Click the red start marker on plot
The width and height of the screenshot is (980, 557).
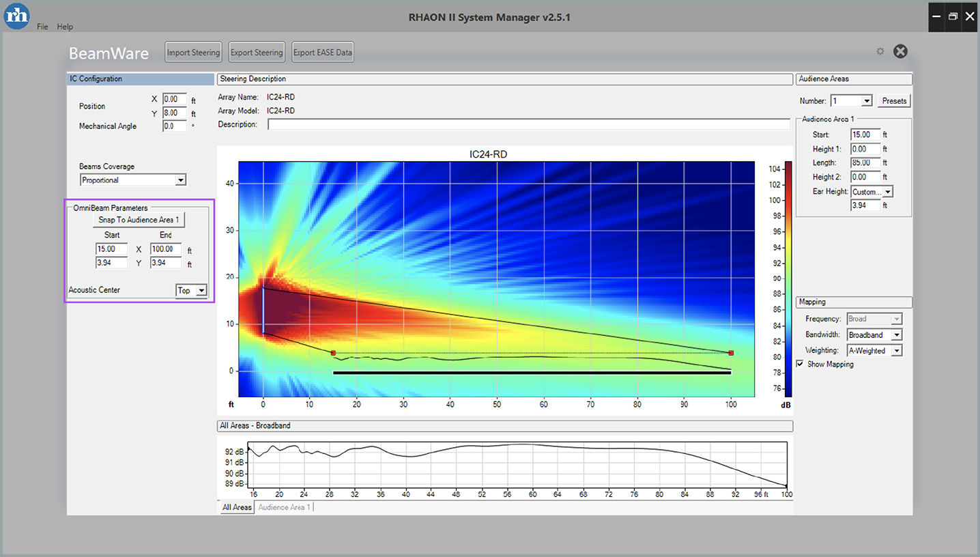click(333, 353)
